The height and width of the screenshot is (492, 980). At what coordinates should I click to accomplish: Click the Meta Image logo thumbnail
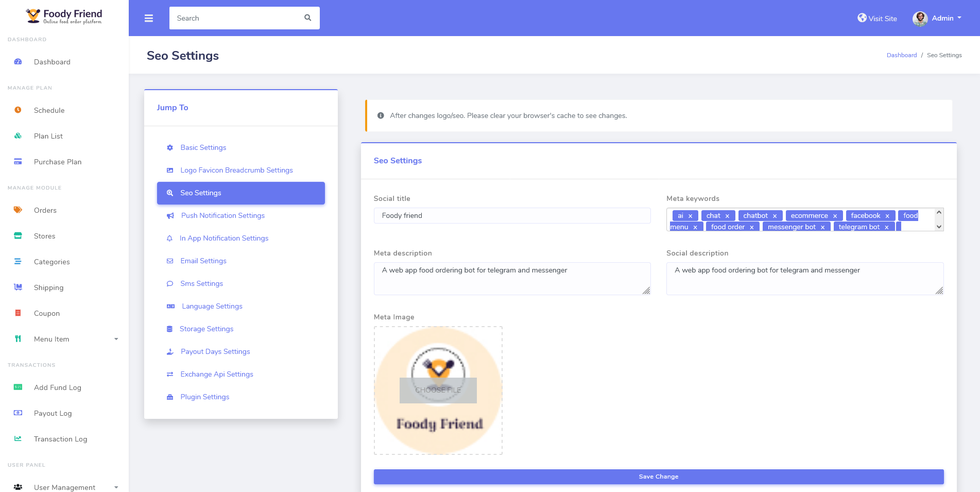click(x=438, y=391)
